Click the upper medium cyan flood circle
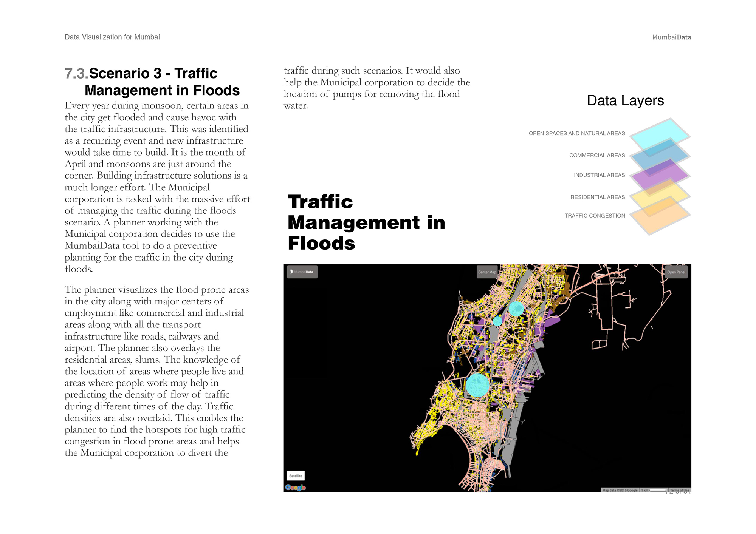 tap(516, 309)
